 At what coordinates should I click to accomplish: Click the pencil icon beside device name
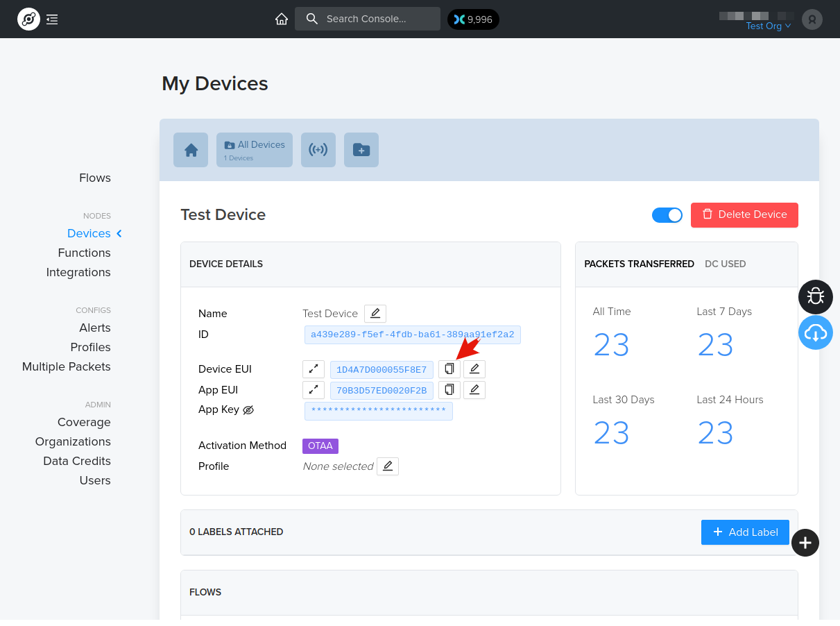pos(375,314)
